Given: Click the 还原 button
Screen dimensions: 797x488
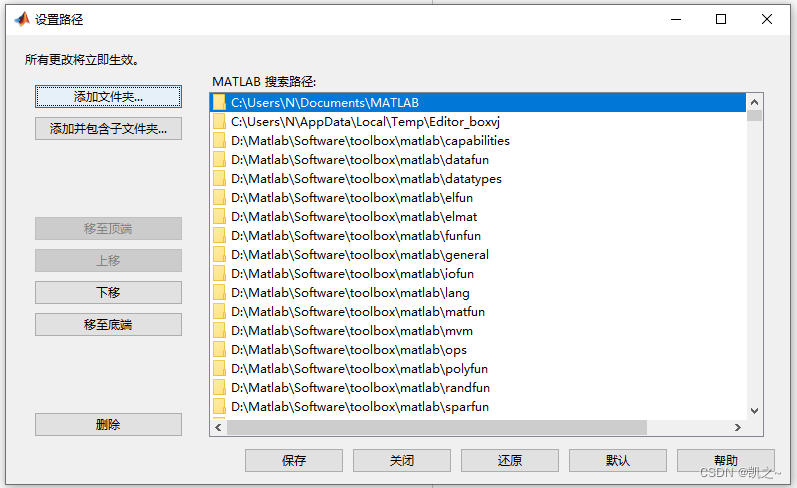Looking at the screenshot, I should pyautogui.click(x=510, y=461).
